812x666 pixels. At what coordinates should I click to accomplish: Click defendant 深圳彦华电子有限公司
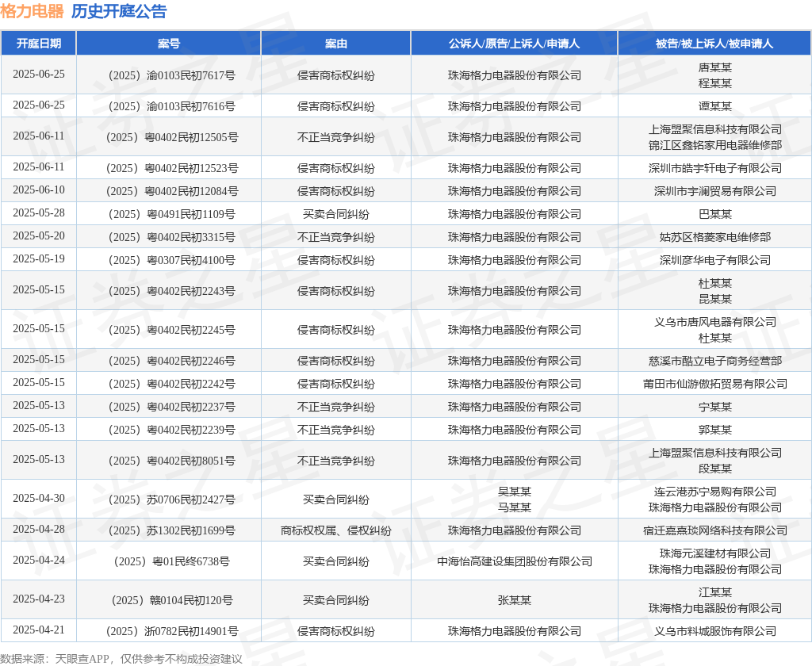coord(714,261)
